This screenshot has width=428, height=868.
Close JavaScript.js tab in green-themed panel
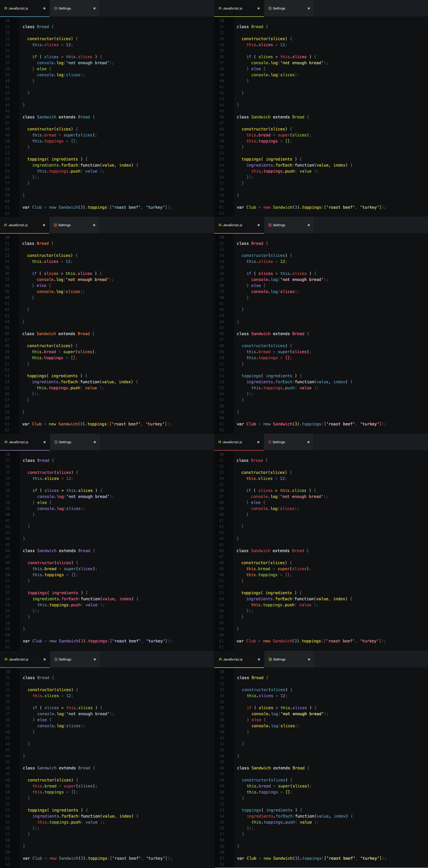click(x=259, y=8)
